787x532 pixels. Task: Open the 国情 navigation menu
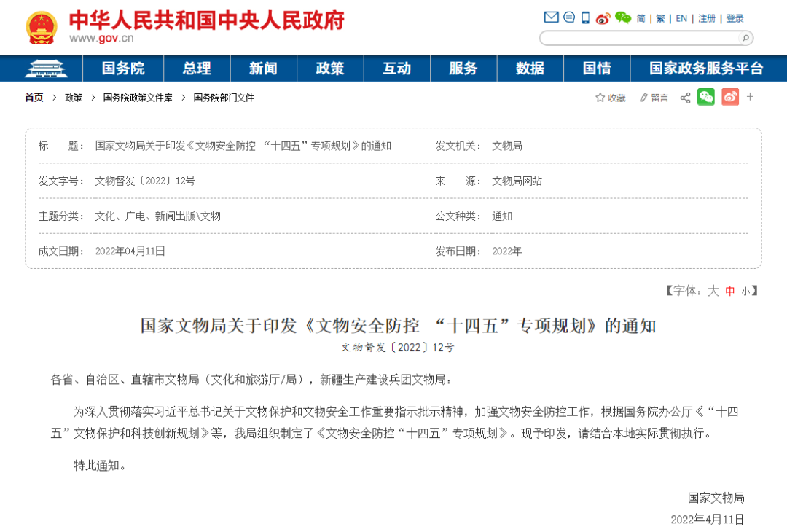pyautogui.click(x=597, y=69)
